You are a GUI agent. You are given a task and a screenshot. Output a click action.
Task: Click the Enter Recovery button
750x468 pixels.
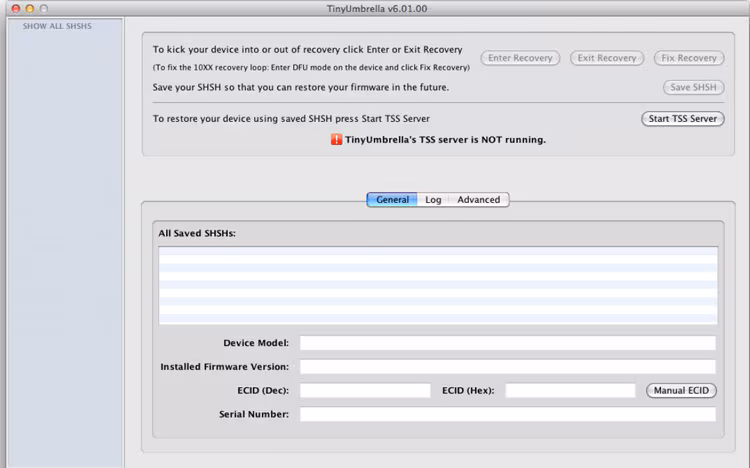(x=520, y=58)
